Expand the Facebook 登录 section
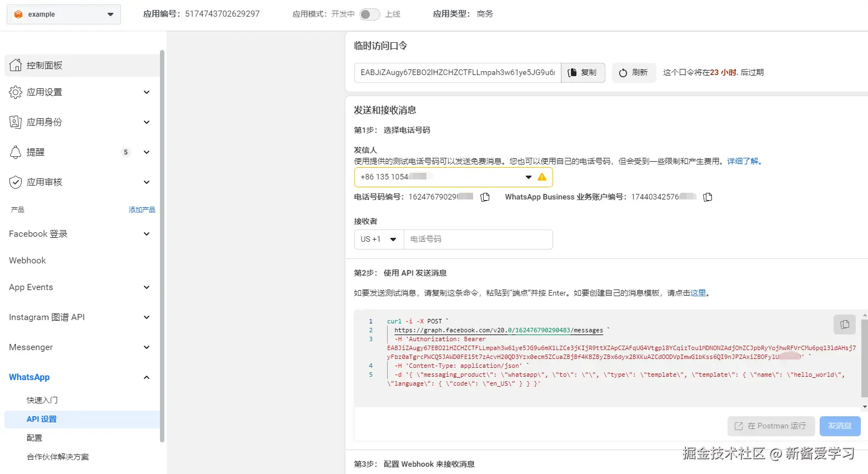Image resolution: width=868 pixels, height=474 pixels. pos(147,234)
